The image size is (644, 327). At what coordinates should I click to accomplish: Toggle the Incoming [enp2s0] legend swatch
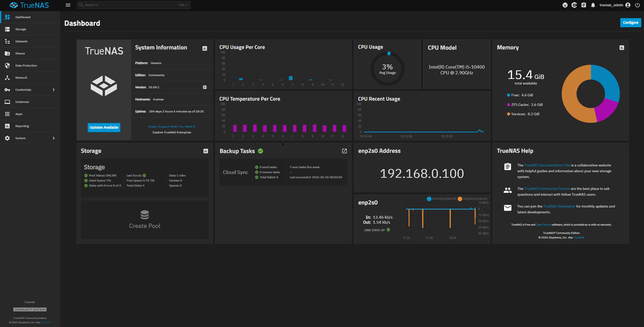click(x=429, y=199)
